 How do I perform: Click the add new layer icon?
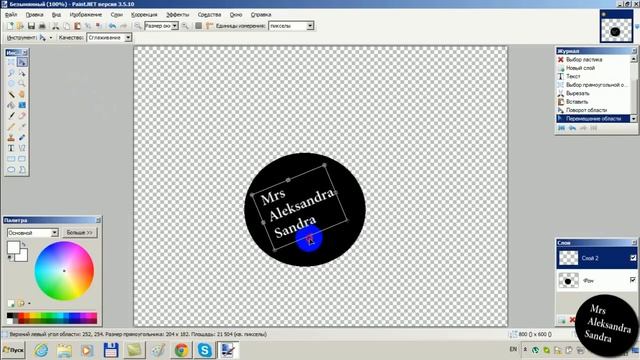tap(562, 320)
